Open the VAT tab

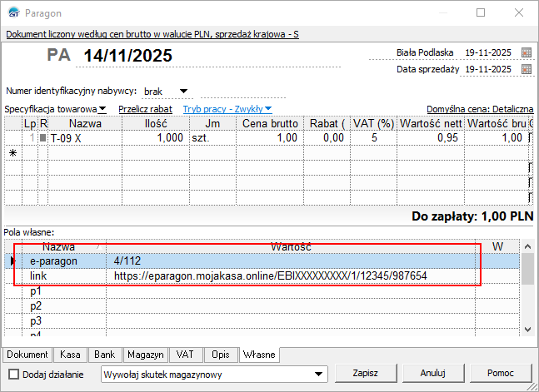tap(186, 355)
